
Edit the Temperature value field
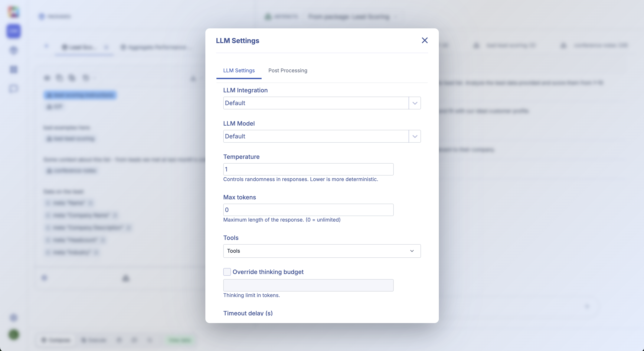coord(308,169)
